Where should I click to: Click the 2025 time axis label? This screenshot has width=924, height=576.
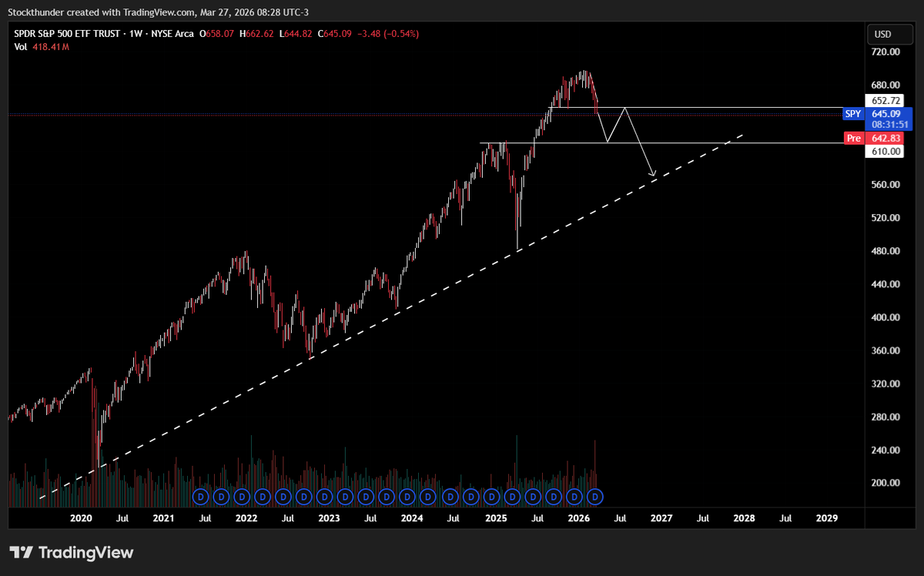495,519
